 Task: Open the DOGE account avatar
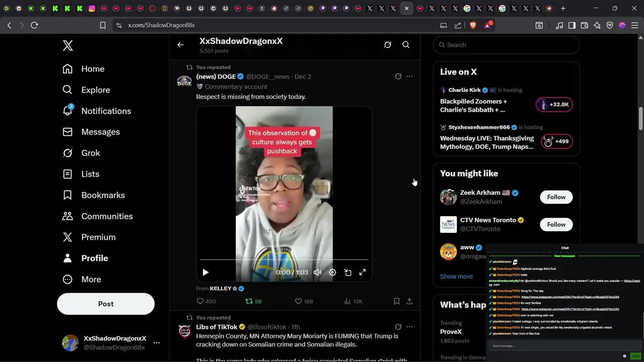tap(185, 81)
